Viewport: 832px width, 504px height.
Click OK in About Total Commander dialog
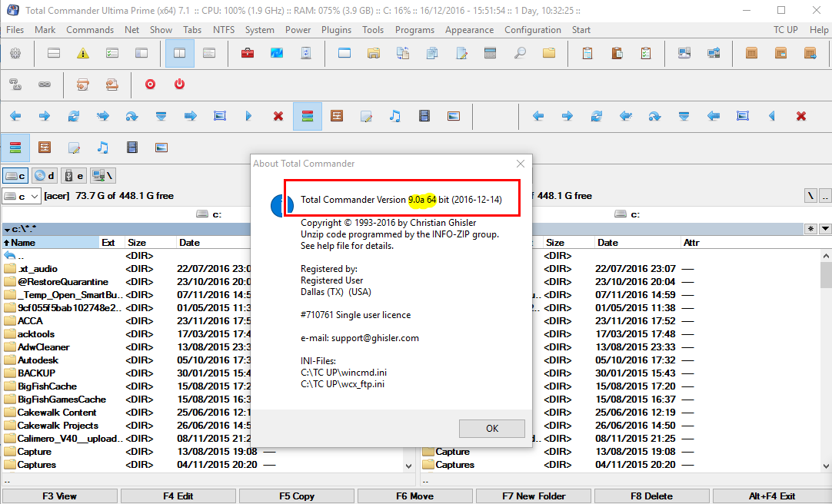pyautogui.click(x=492, y=429)
